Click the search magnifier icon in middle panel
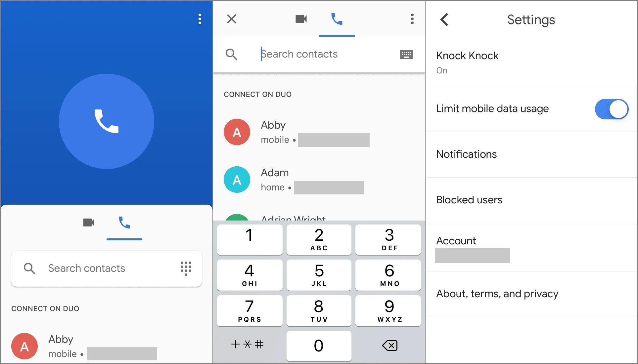This screenshot has height=364, width=638. tap(231, 54)
